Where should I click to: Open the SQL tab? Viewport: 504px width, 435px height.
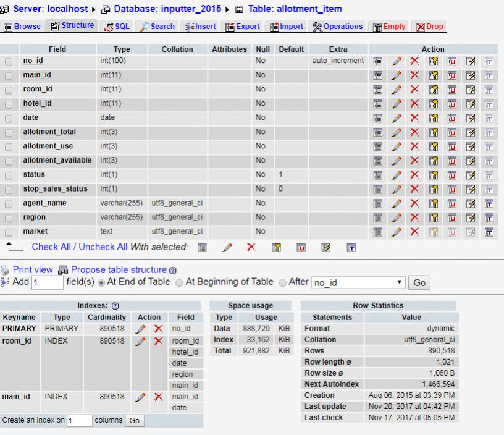point(117,27)
